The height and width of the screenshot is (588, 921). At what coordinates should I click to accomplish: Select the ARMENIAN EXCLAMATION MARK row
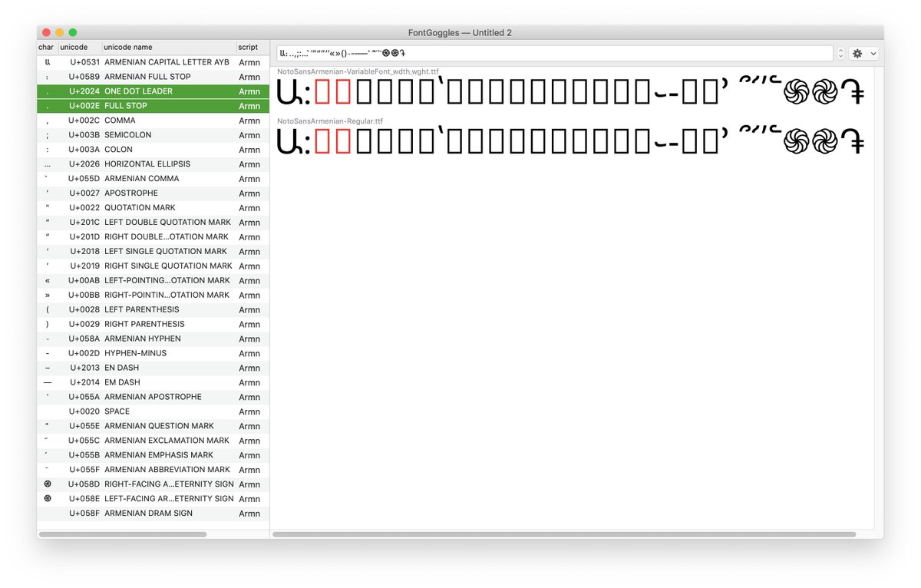153,441
